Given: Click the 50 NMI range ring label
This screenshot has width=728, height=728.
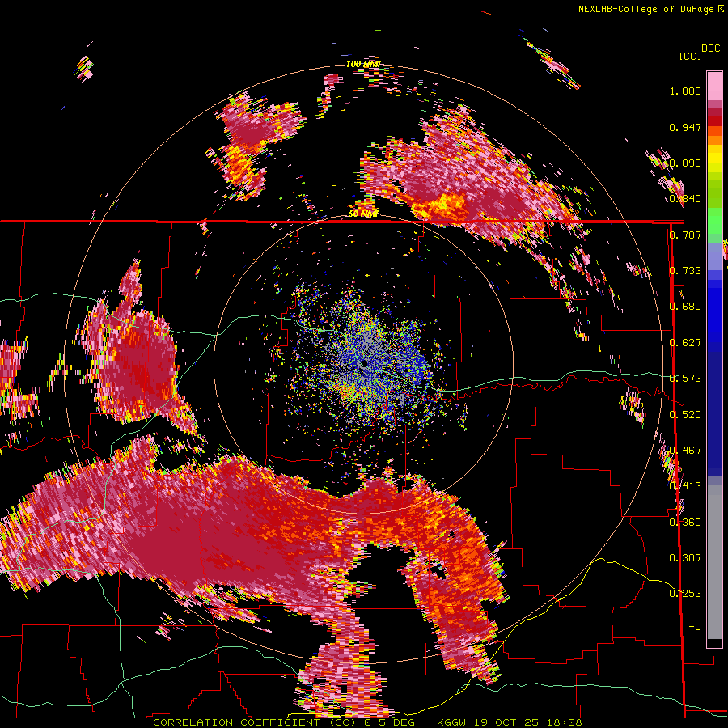Looking at the screenshot, I should click(363, 214).
